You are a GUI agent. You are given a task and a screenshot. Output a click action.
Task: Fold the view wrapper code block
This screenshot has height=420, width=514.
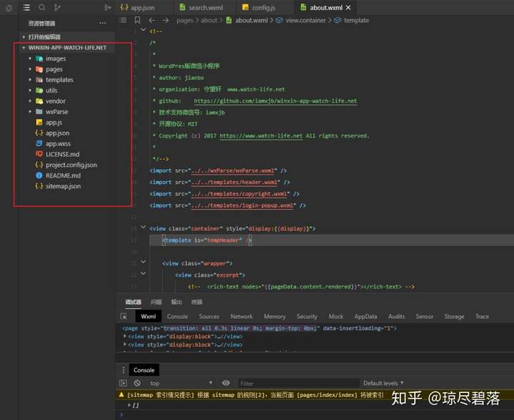[143, 262]
